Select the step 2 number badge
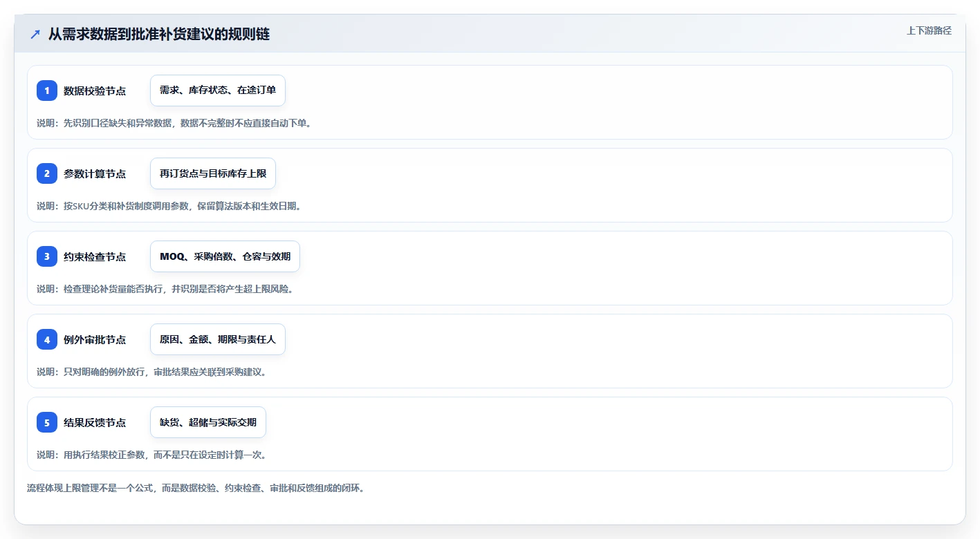980x539 pixels. [47, 173]
